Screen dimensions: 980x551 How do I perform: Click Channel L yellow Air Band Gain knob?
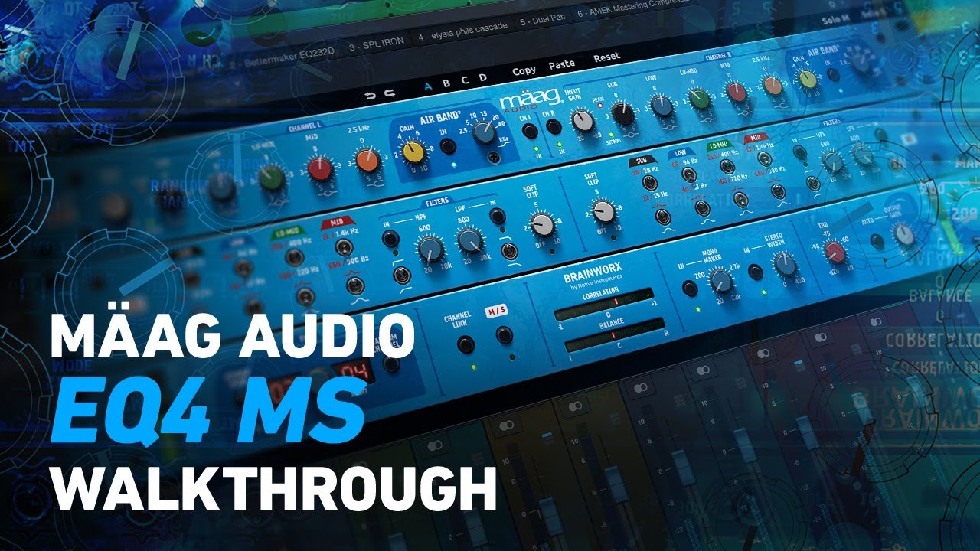coord(413,152)
